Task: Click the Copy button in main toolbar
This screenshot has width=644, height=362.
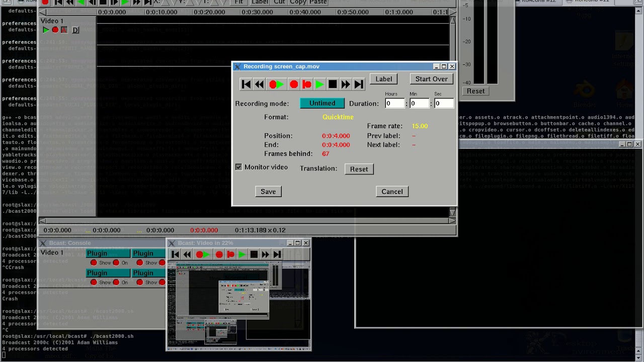Action: (x=298, y=2)
